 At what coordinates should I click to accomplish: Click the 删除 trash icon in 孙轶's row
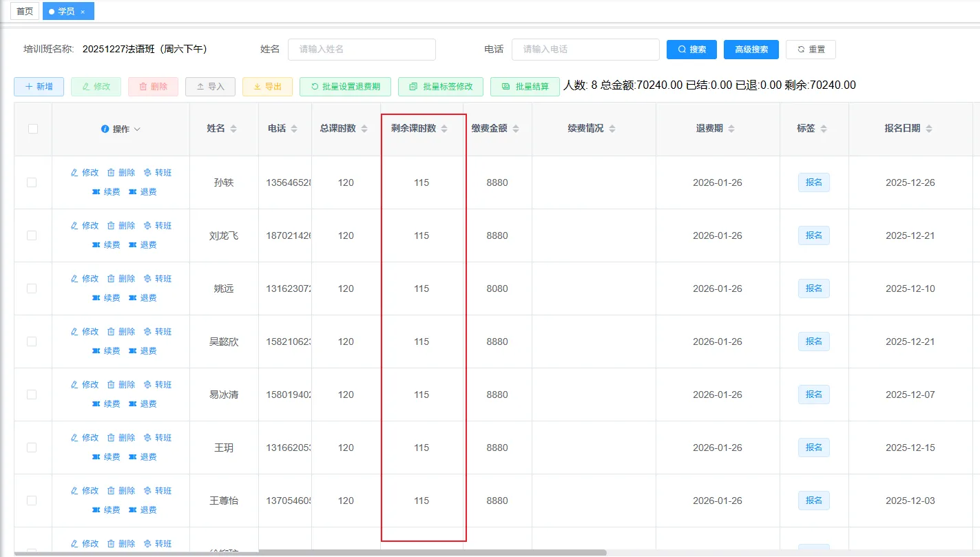coord(111,173)
